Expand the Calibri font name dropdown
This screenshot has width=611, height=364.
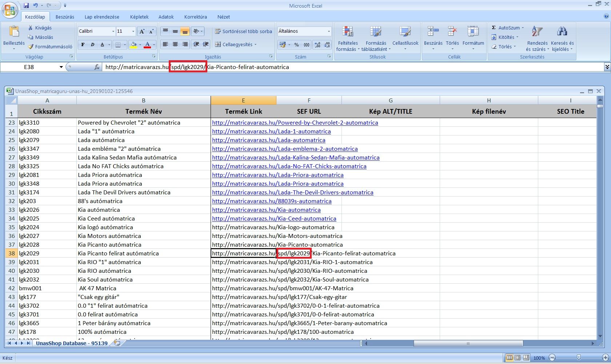(x=113, y=31)
